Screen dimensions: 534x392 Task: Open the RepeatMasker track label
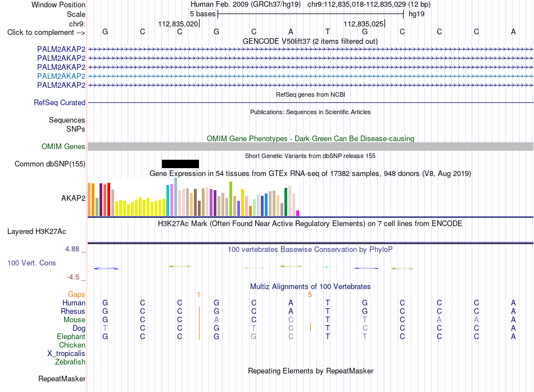click(x=62, y=379)
